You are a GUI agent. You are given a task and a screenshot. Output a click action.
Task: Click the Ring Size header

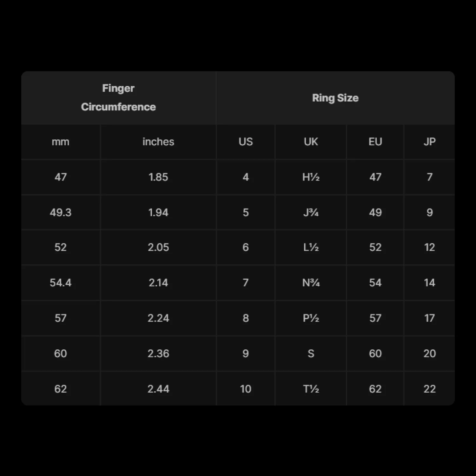(x=335, y=98)
